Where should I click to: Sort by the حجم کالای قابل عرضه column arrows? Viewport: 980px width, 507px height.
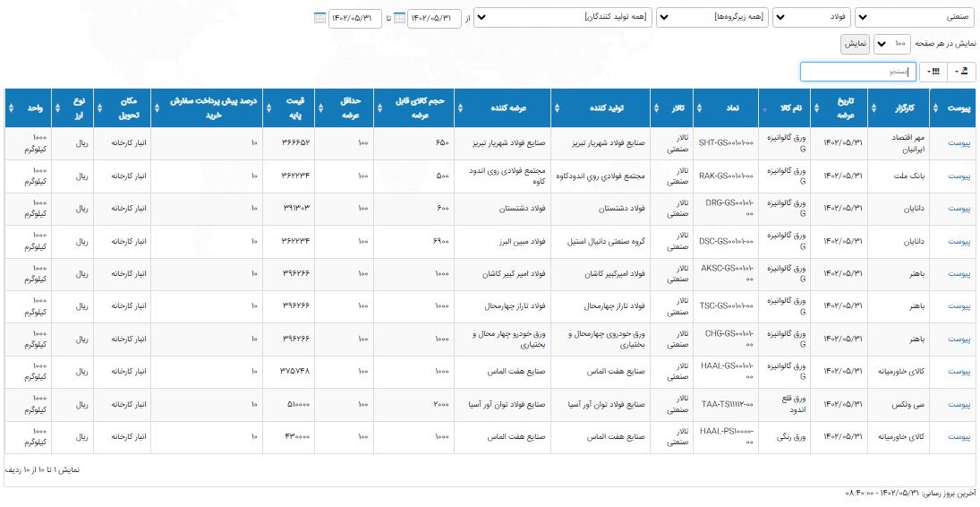[x=379, y=107]
